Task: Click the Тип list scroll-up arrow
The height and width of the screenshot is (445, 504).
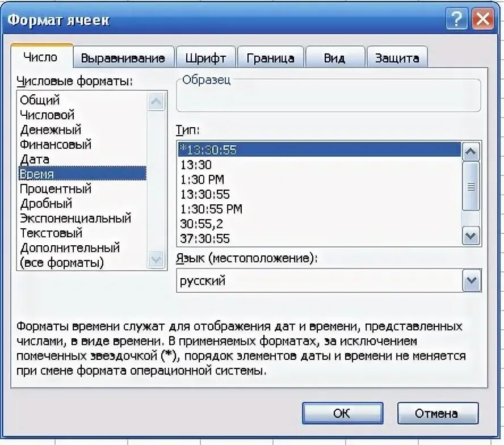Action: point(471,152)
